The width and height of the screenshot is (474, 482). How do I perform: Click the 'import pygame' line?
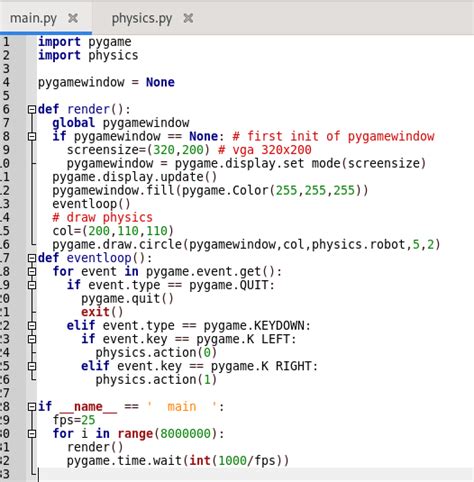coord(85,42)
